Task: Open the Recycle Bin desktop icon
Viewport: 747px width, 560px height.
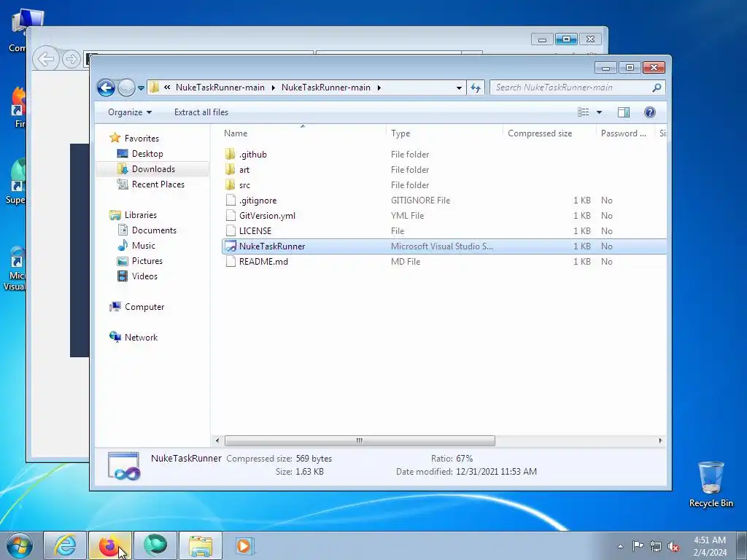Action: [x=711, y=484]
